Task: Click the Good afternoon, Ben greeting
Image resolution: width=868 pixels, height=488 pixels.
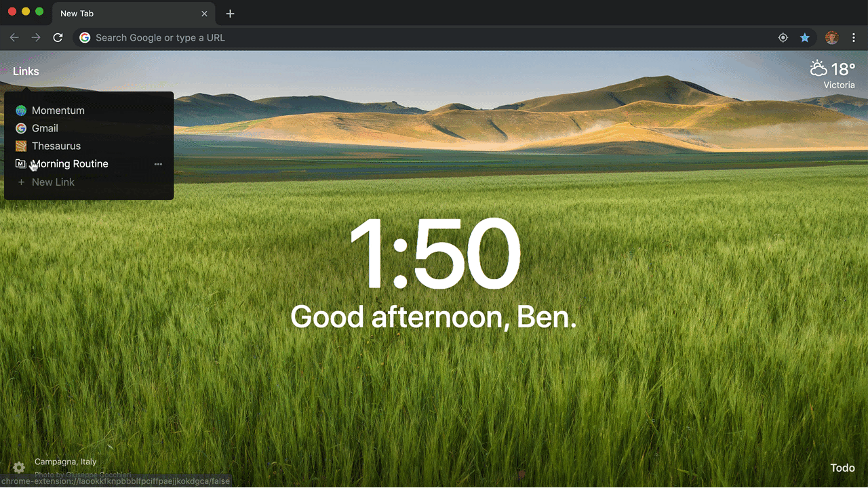Action: 433,317
